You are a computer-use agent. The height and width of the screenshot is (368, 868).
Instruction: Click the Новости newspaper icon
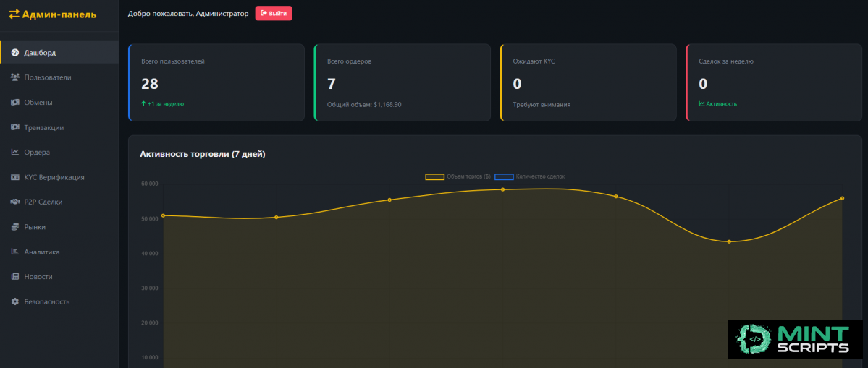tap(15, 277)
